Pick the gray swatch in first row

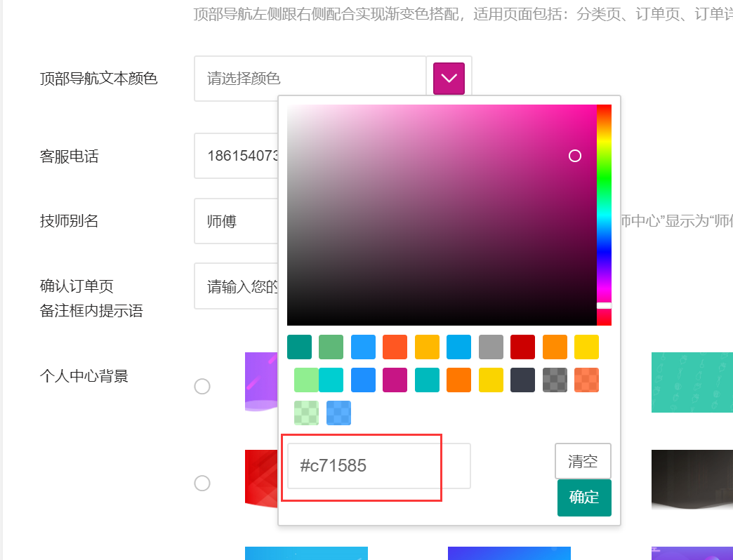(491, 347)
